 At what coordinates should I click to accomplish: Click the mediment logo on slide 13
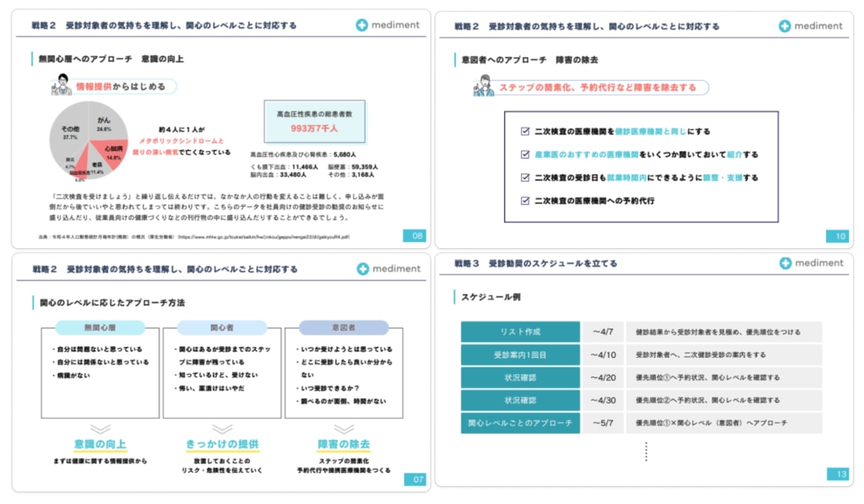coord(811,263)
